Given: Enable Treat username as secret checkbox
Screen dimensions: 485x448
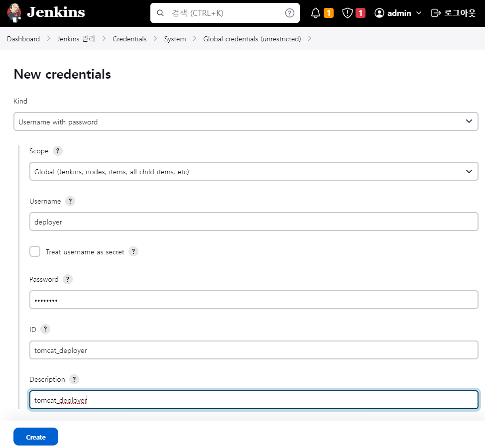Looking at the screenshot, I should 35,252.
